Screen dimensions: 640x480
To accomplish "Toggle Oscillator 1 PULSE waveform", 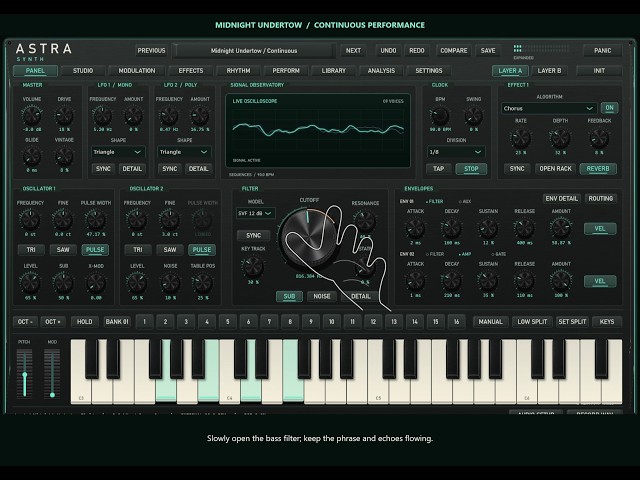I will pyautogui.click(x=95, y=250).
